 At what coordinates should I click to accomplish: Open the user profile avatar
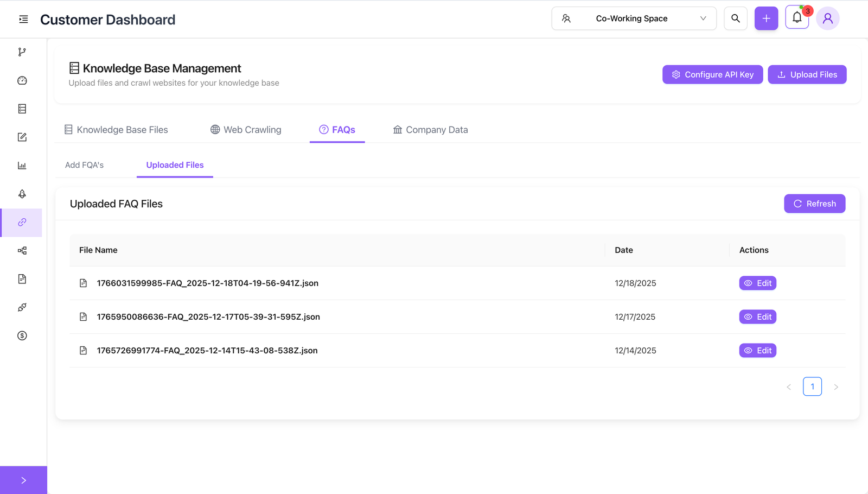[827, 18]
